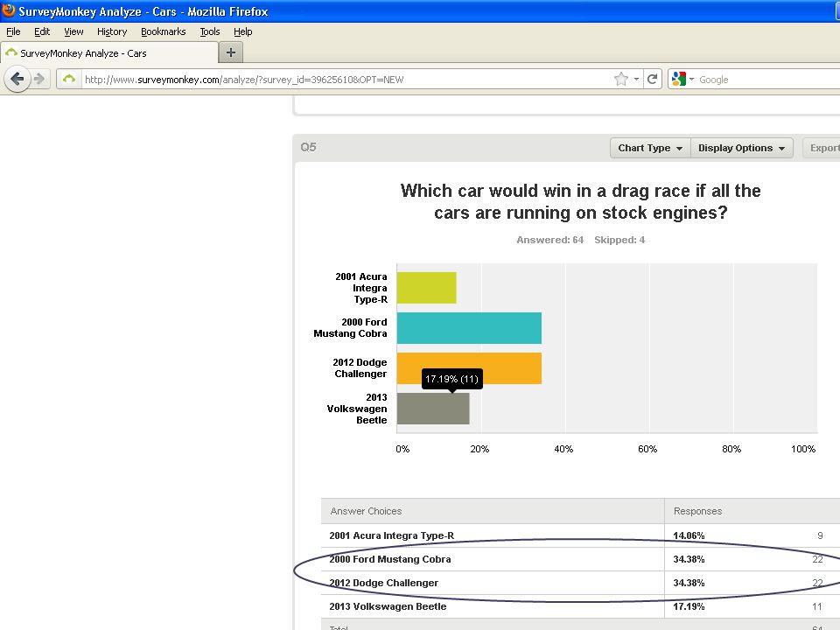This screenshot has width=840, height=630.
Task: Click the forward navigation arrow
Action: pyautogui.click(x=39, y=80)
